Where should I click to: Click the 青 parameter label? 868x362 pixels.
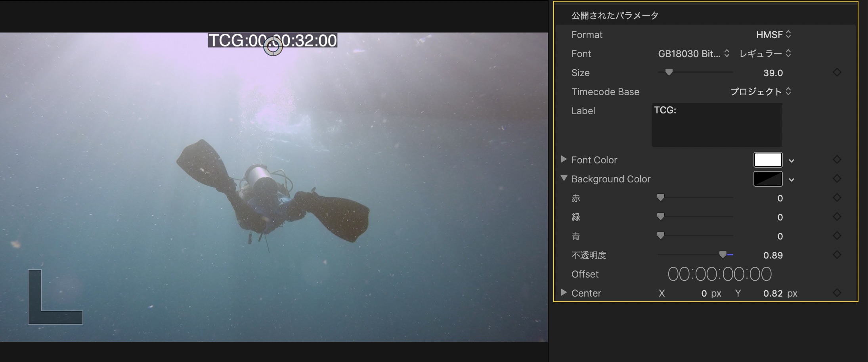[x=575, y=236]
